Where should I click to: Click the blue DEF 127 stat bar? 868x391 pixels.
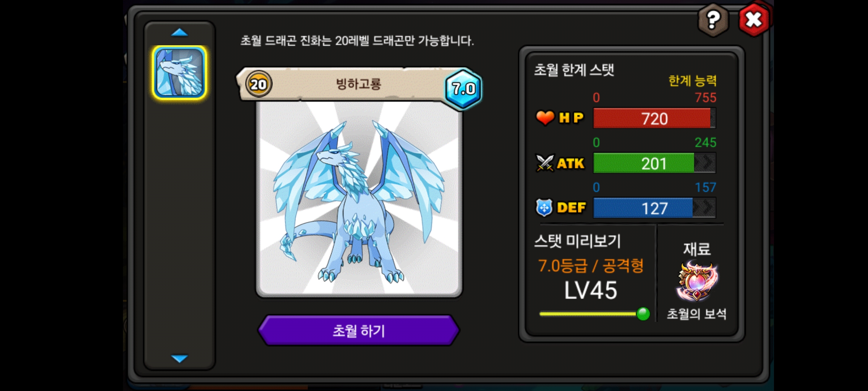(655, 208)
